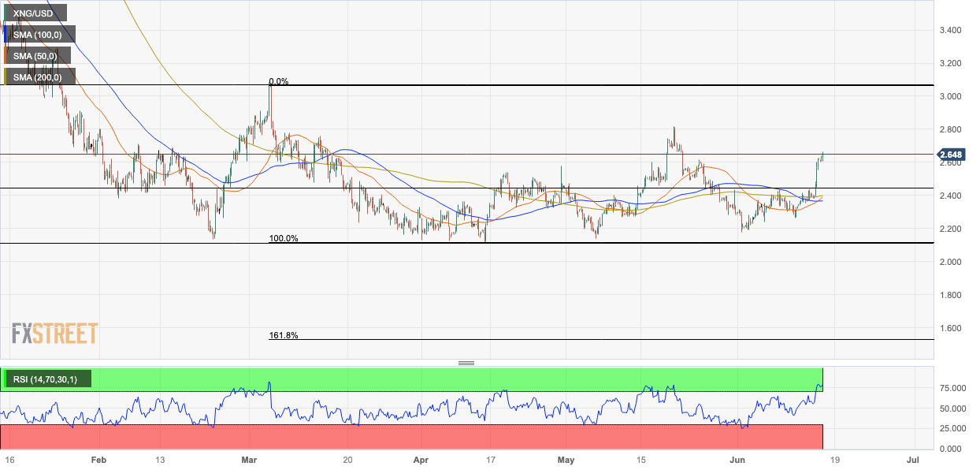
Task: Select the 161.8% Fibonacci level label
Action: click(283, 335)
